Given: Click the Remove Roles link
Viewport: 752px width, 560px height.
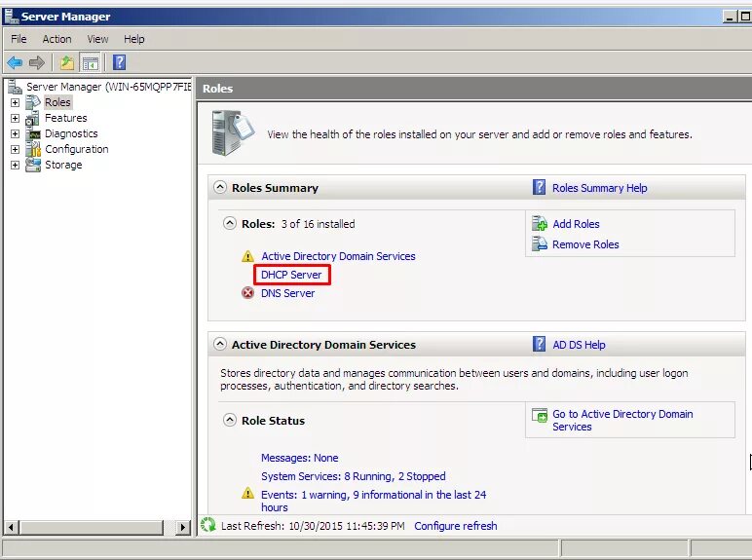Looking at the screenshot, I should tap(585, 244).
